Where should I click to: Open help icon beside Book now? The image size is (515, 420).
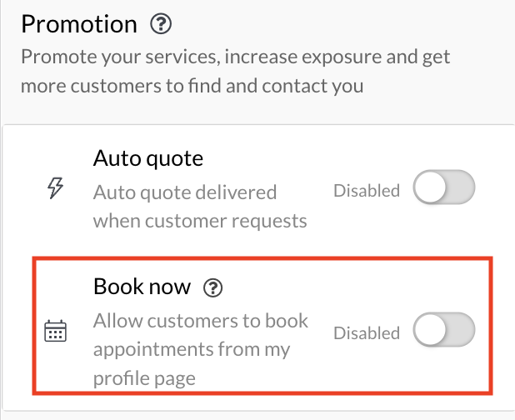(214, 288)
